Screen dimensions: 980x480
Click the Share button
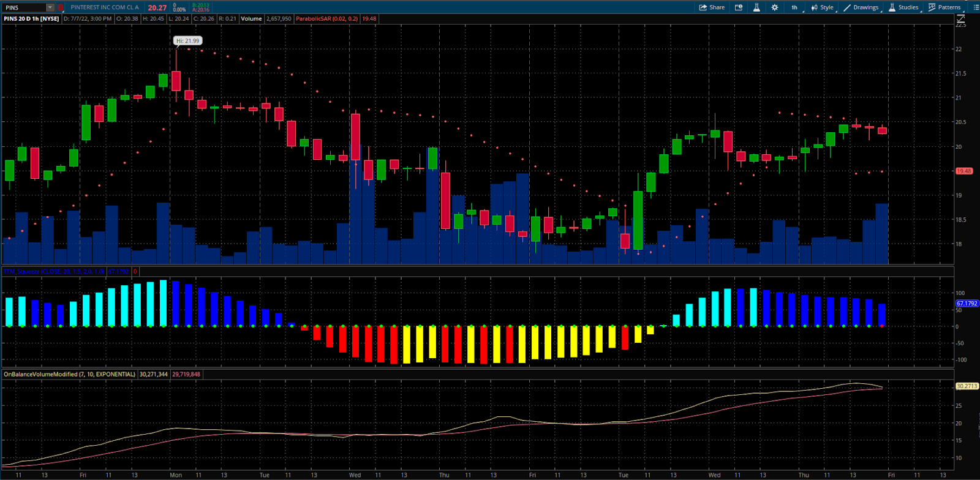pos(712,7)
